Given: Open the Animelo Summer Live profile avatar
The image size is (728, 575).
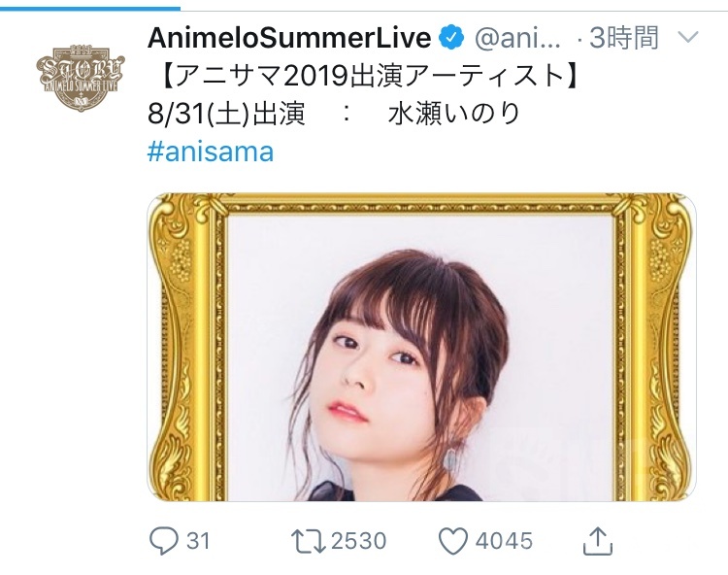Looking at the screenshot, I should [81, 77].
